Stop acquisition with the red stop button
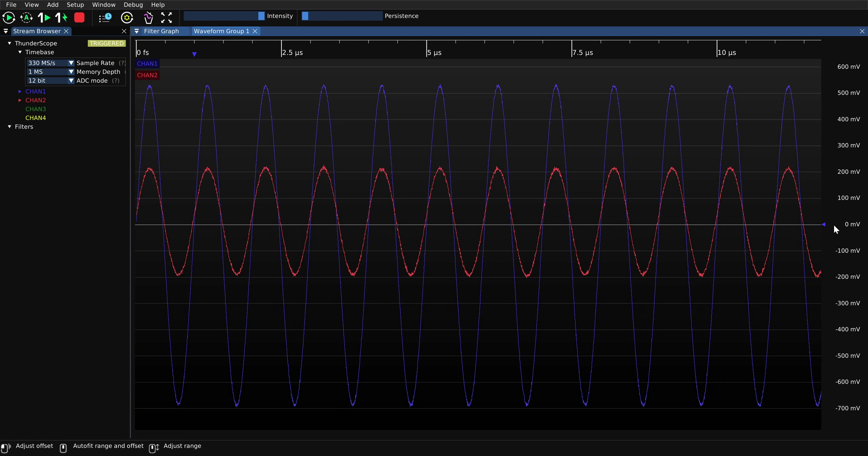 (x=79, y=18)
